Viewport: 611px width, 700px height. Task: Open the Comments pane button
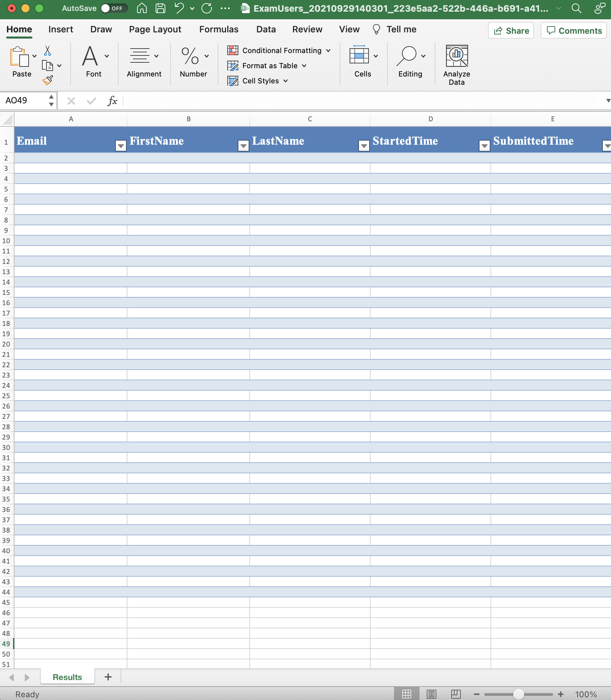tap(574, 31)
